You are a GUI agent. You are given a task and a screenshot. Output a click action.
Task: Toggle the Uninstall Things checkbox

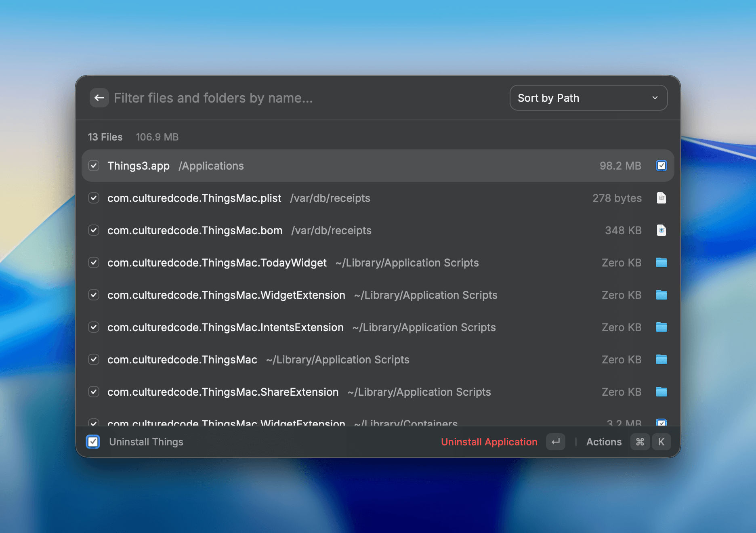[x=93, y=442]
